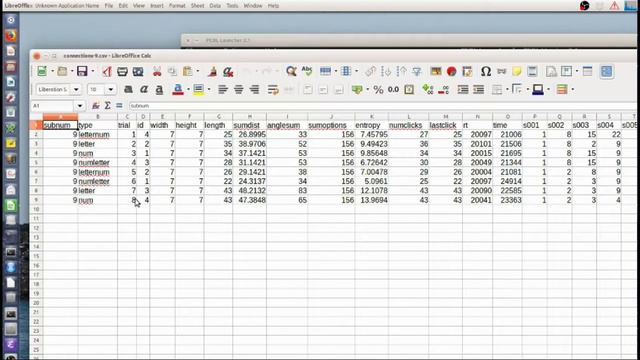640x360 pixels.
Task: Click Clear Direct Formatting icon
Action: tap(228, 71)
